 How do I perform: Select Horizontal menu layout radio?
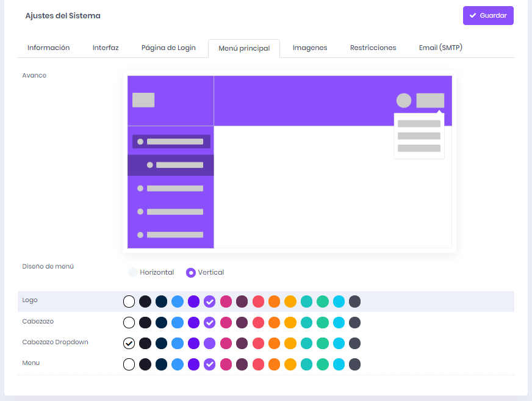(133, 272)
